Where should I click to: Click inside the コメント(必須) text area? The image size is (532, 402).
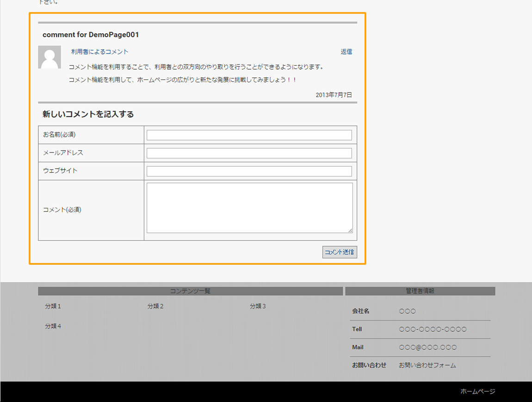point(249,207)
